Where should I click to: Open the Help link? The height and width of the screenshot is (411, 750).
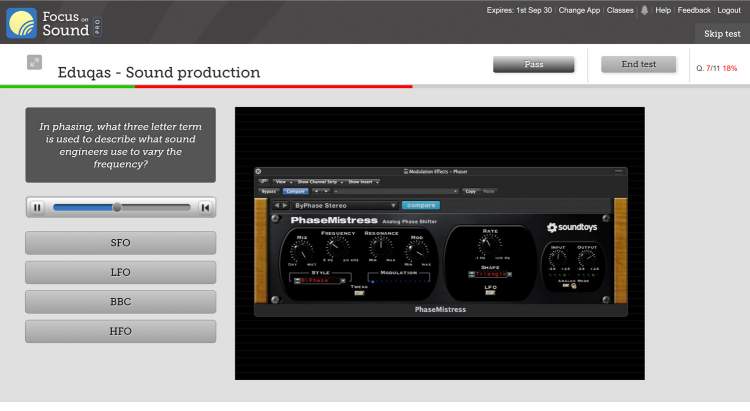[x=663, y=10]
